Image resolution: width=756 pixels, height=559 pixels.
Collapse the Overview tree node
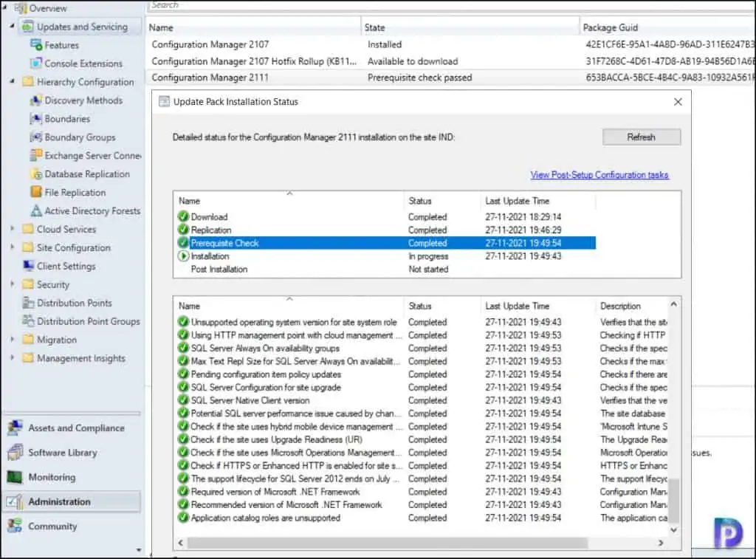pos(5,8)
